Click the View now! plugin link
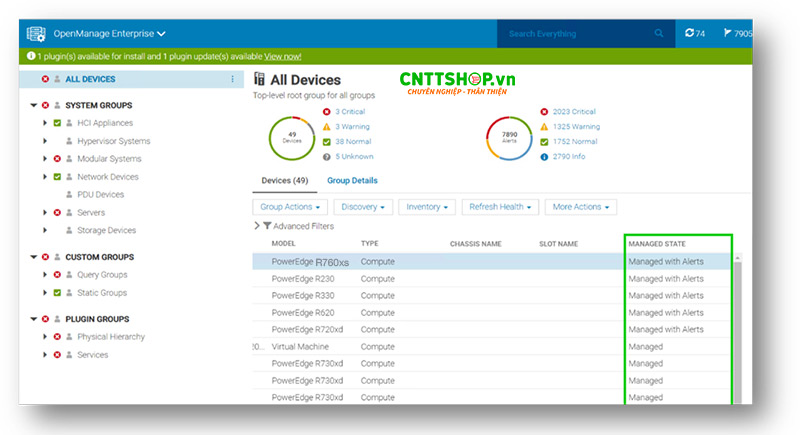Image resolution: width=800 pixels, height=435 pixels. point(283,57)
